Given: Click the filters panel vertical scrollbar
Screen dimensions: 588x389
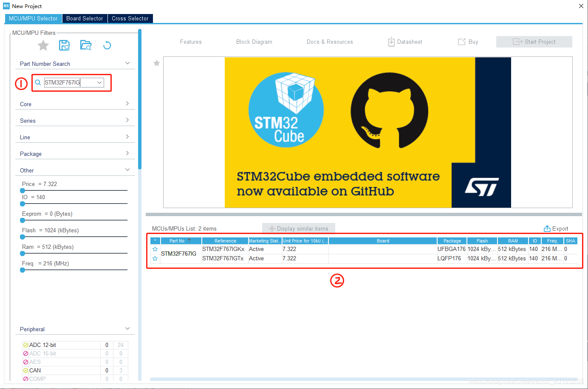Looking at the screenshot, I should (140, 99).
